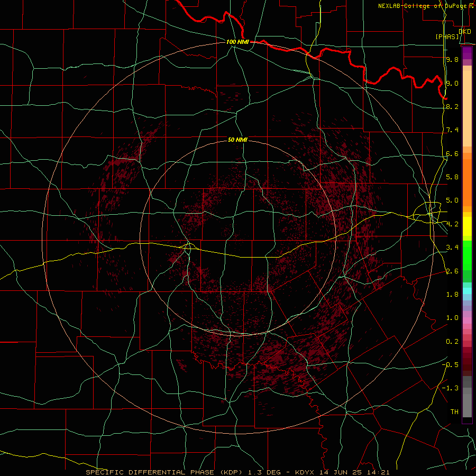476x476 pixels.
Task: Select the 4.2 legend value
Action: pyautogui.click(x=452, y=224)
